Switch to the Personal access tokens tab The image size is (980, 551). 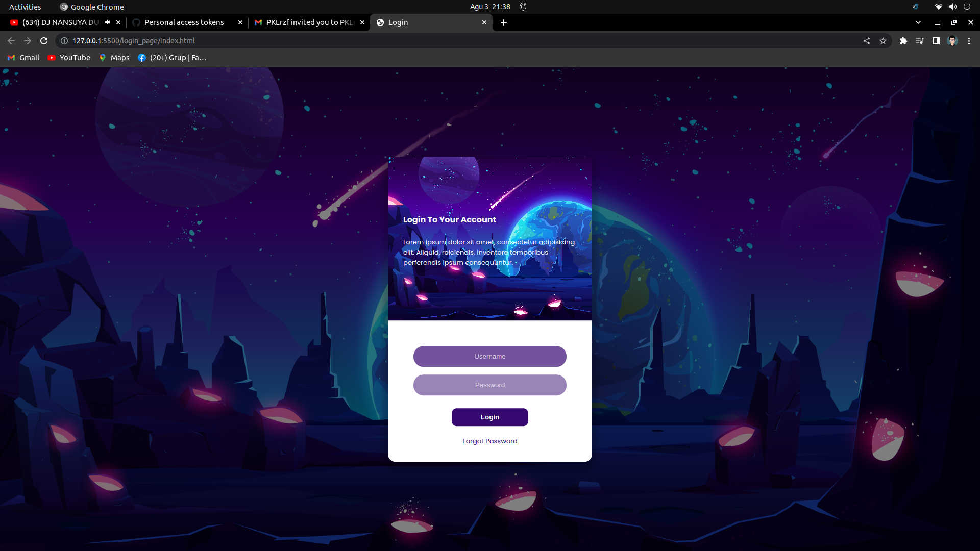[184, 22]
